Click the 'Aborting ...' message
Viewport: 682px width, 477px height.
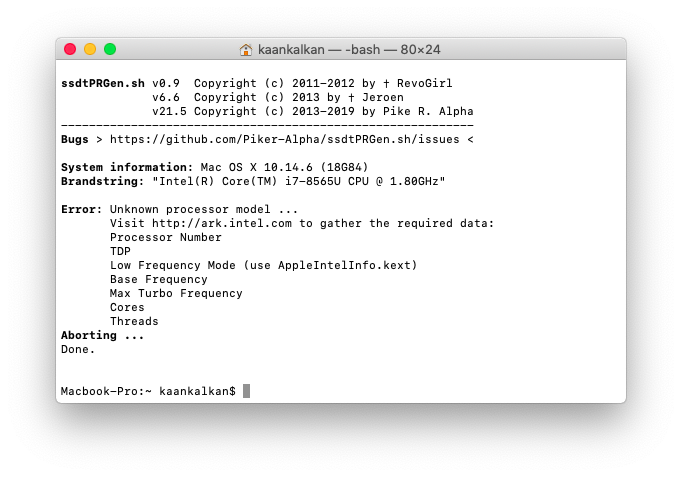pos(102,335)
